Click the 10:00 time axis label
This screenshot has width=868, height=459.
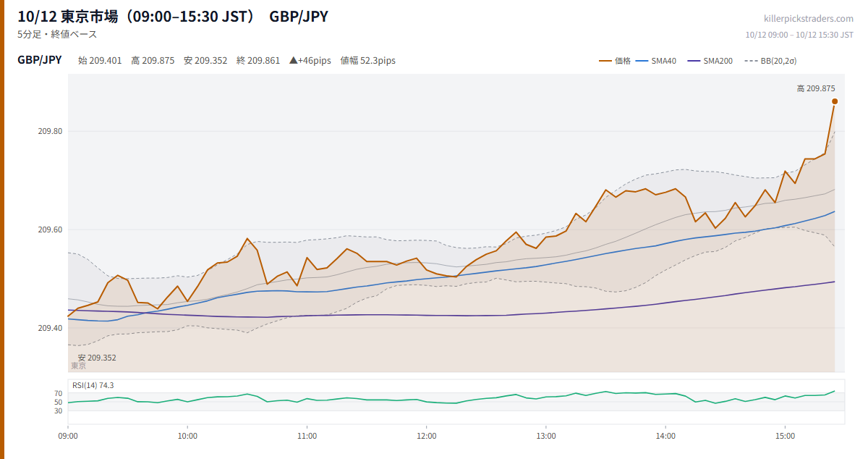click(187, 436)
